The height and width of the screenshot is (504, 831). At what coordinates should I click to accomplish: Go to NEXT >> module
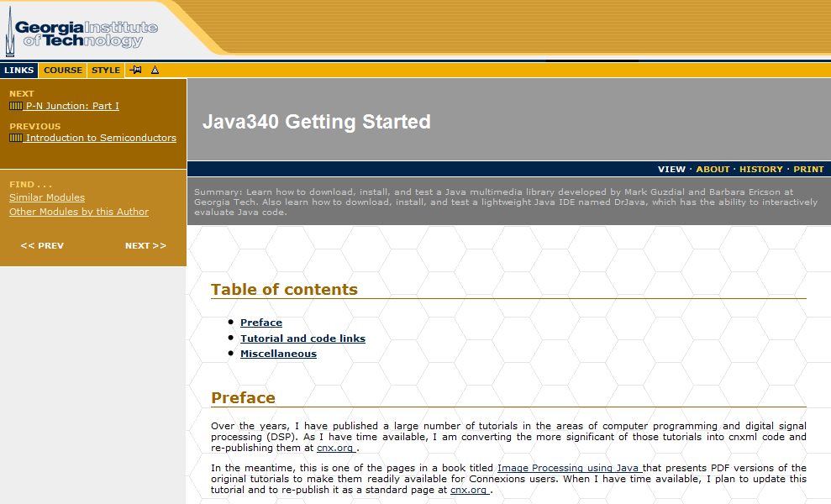(145, 245)
